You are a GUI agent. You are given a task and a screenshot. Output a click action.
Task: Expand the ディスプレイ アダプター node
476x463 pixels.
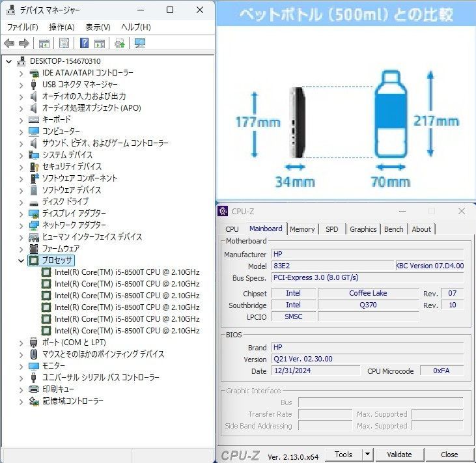(x=21, y=214)
